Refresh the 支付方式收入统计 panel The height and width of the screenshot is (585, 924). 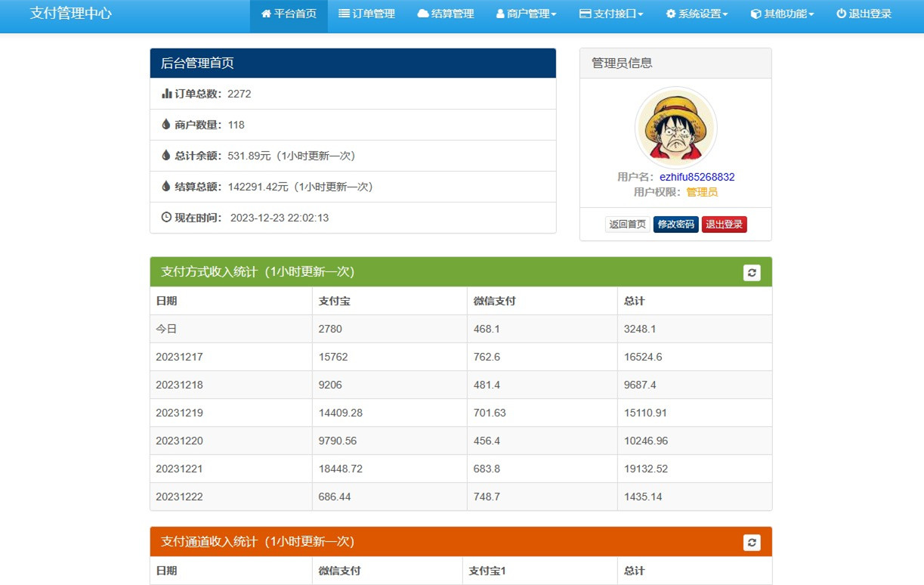click(751, 272)
